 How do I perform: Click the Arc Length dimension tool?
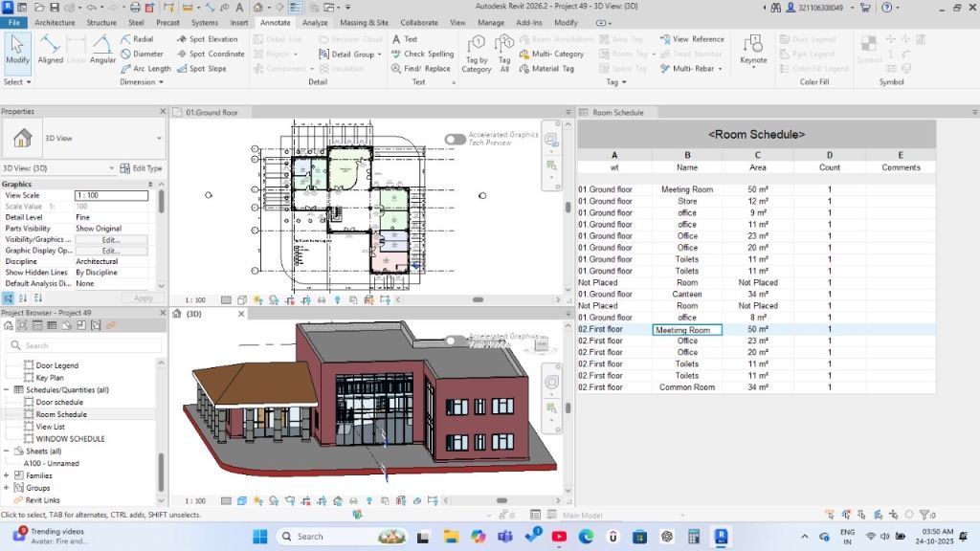pyautogui.click(x=145, y=69)
